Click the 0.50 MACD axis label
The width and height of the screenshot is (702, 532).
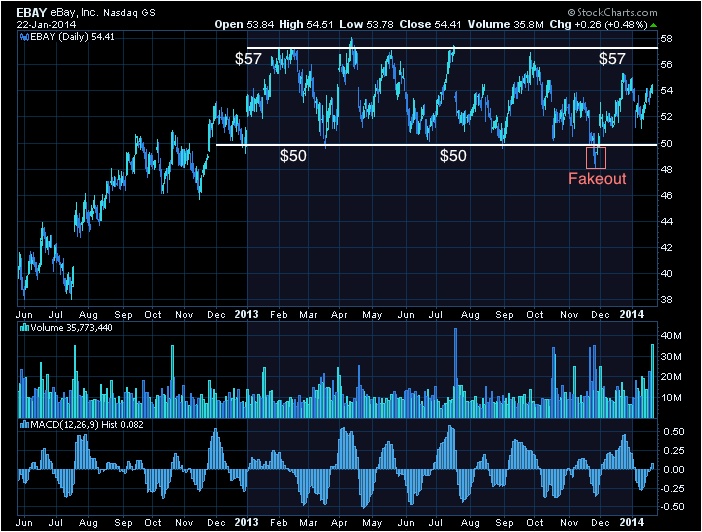[x=674, y=432]
